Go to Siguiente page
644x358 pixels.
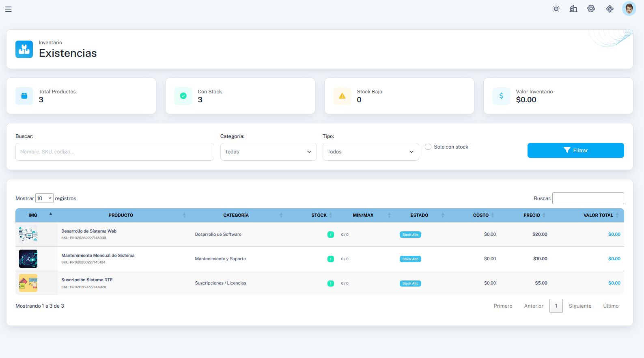[x=580, y=306]
